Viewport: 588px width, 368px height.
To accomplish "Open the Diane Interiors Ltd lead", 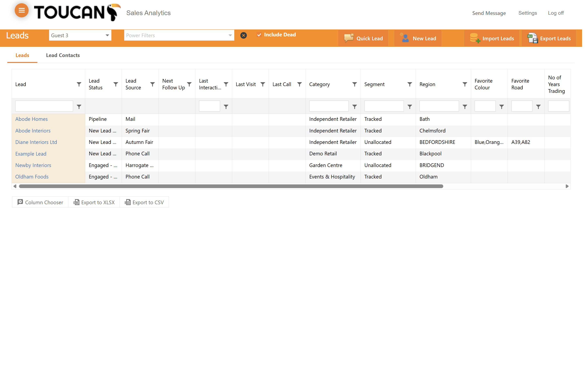I will point(36,142).
